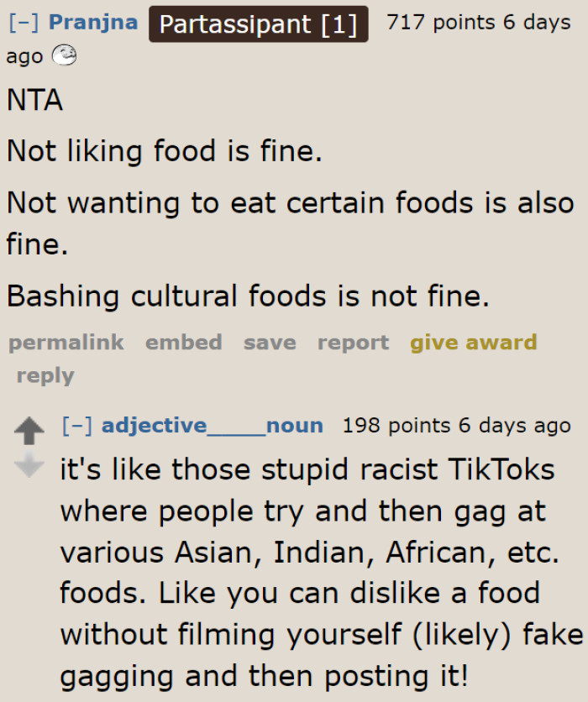
Task: Open the permalink for Pranjna's comment
Action: (x=66, y=343)
